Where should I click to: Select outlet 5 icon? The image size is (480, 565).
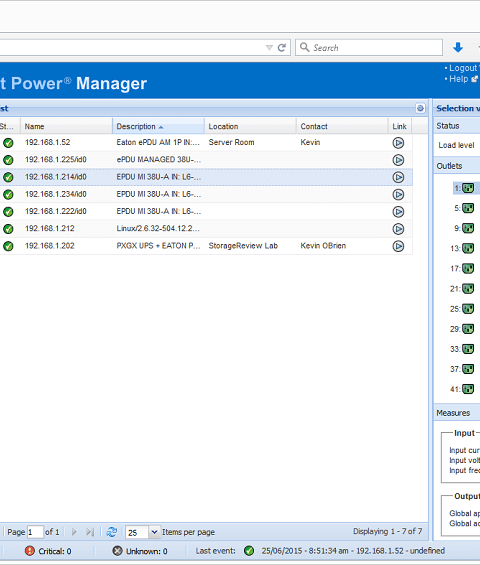pos(468,208)
